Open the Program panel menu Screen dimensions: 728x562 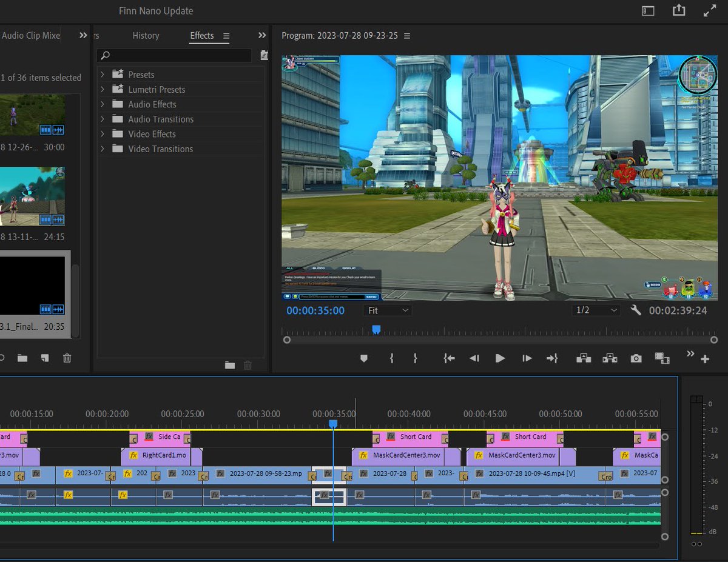point(407,36)
